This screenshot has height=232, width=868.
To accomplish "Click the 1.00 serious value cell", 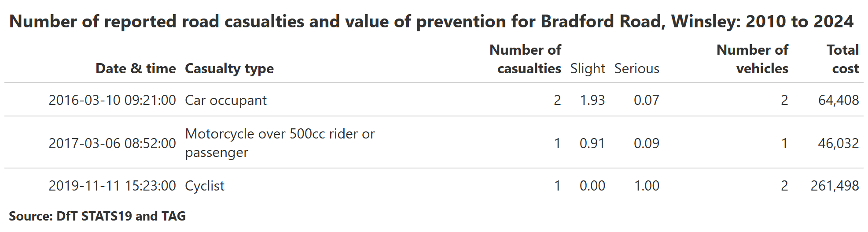I will 647,186.
